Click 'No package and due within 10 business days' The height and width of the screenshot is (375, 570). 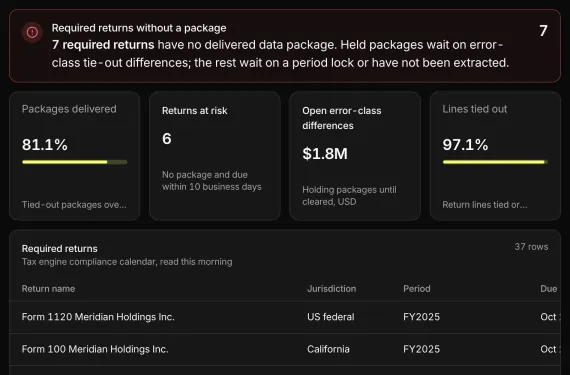[x=212, y=181]
